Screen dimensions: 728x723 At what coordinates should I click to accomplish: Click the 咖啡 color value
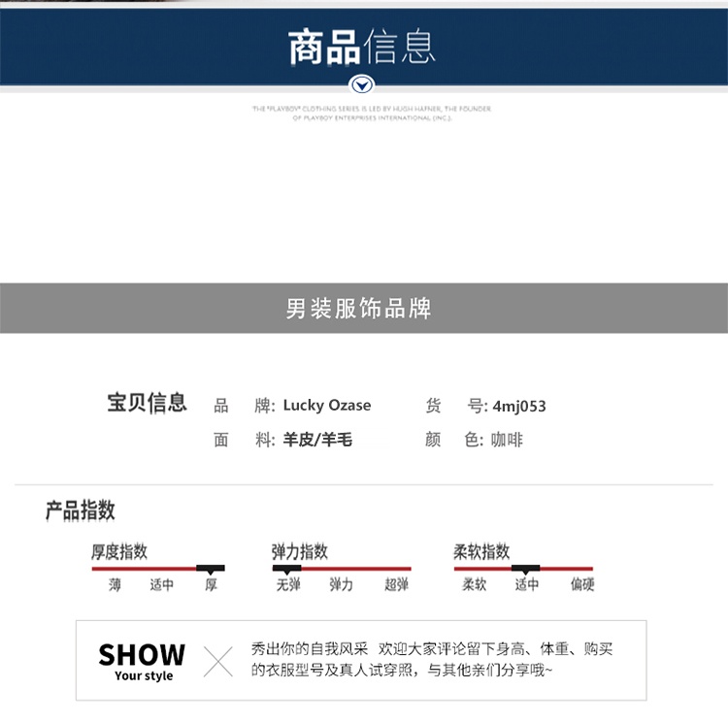point(507,440)
